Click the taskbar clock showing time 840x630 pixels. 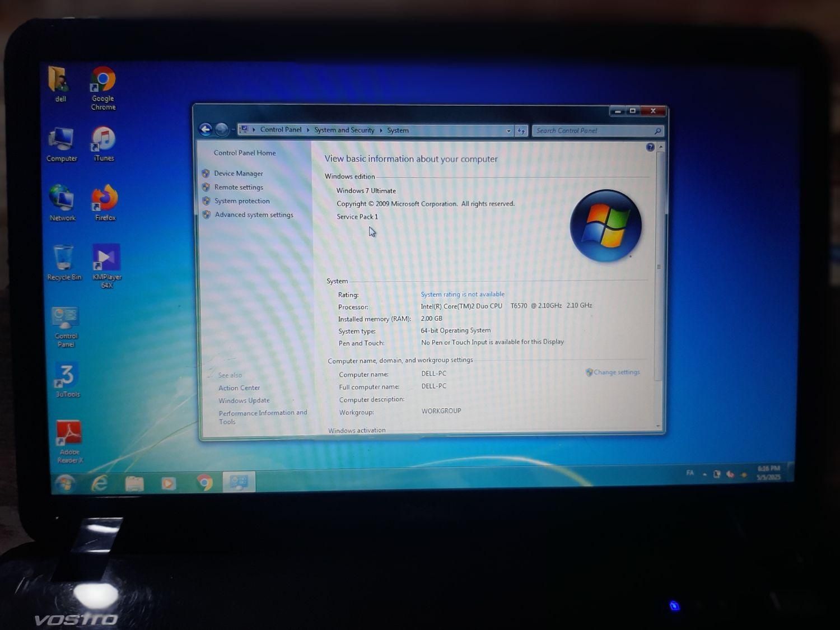[x=768, y=473]
